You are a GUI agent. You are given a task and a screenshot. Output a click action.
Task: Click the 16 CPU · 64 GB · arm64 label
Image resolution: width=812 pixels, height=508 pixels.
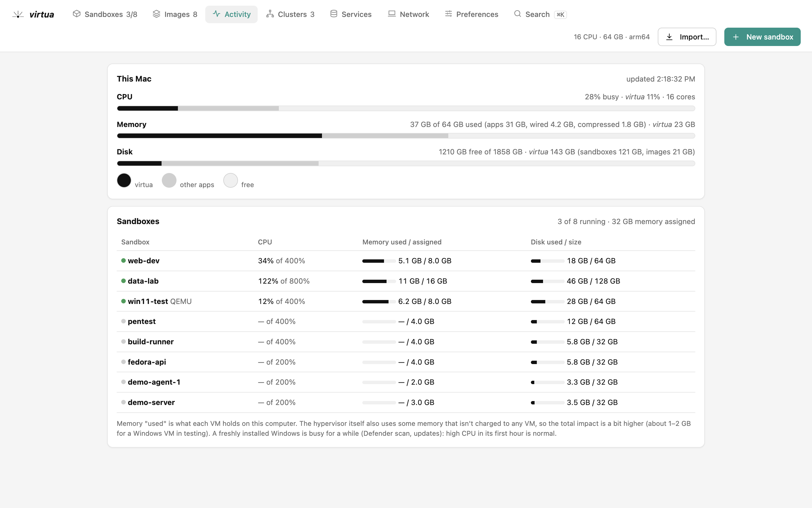tap(611, 37)
